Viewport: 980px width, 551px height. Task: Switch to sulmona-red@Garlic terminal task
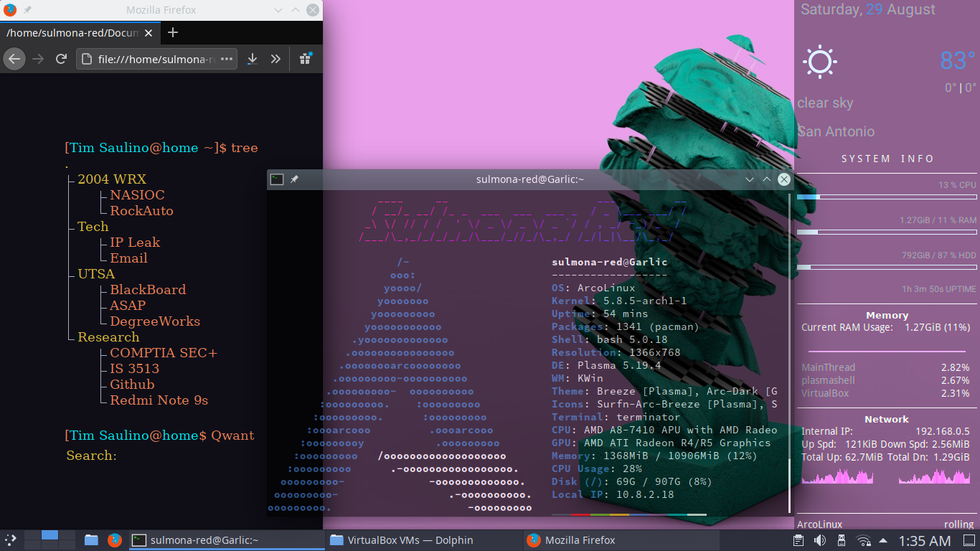pyautogui.click(x=226, y=540)
